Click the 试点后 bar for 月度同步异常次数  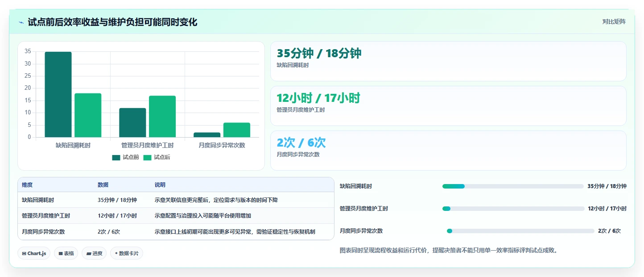point(237,130)
